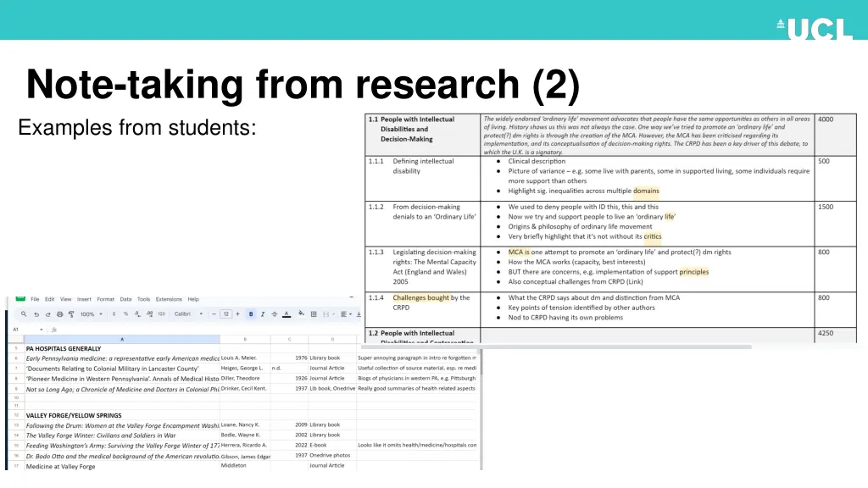The height and width of the screenshot is (488, 868).
Task: Open the merge cells dropdown arrow
Action: tap(334, 314)
